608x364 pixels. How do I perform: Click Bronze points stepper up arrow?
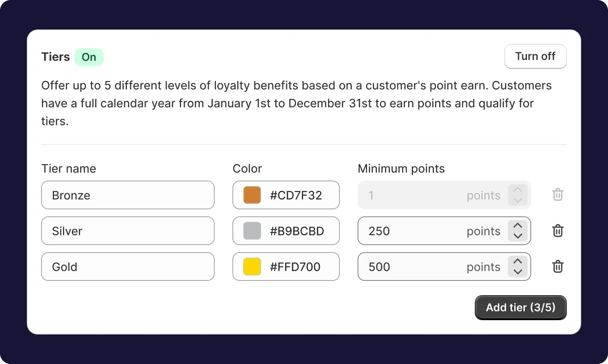point(518,190)
